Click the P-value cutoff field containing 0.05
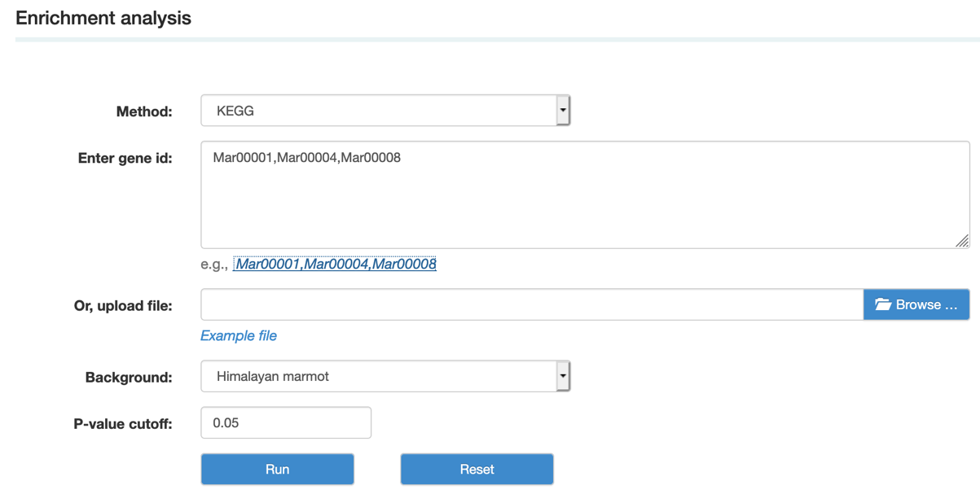980x494 pixels. [x=286, y=423]
